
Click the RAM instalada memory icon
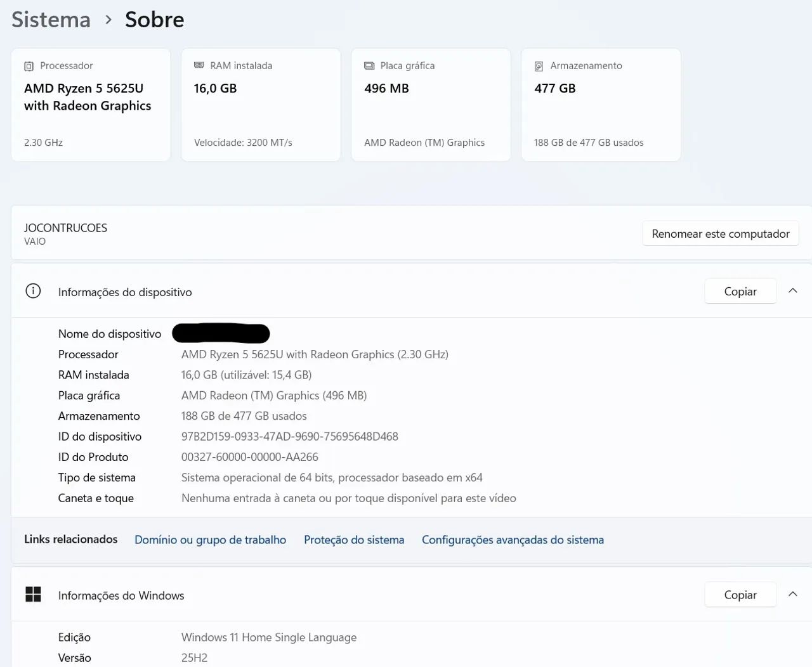pyautogui.click(x=199, y=65)
